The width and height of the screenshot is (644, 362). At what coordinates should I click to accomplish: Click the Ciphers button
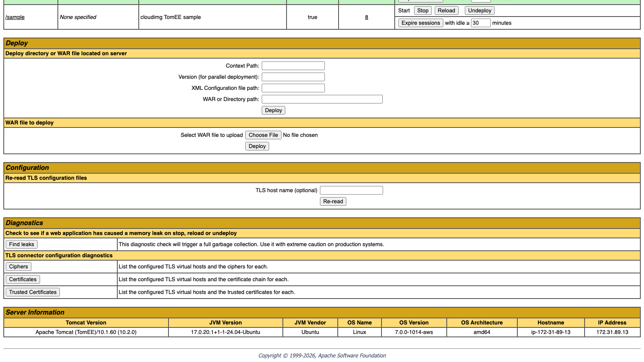point(19,267)
